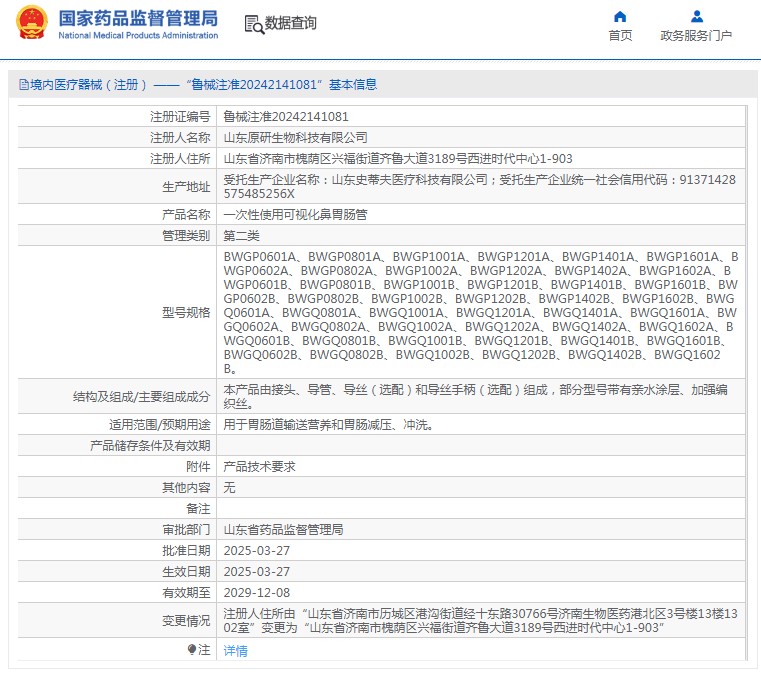Viewport: 761px width, 676px height.
Task: Click the 管理类别 row label
Action: tap(186, 236)
